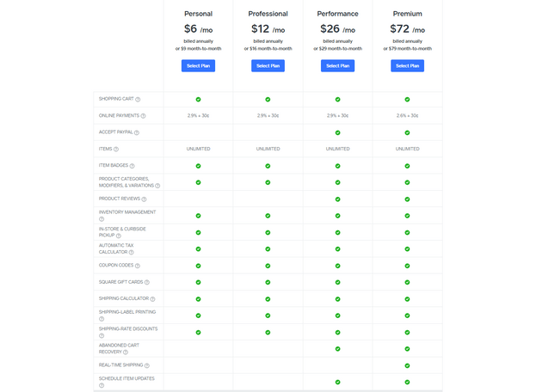Image resolution: width=555 pixels, height=392 pixels.
Task: Click Coupon Codes checkmark in Personal column
Action: [x=198, y=266]
